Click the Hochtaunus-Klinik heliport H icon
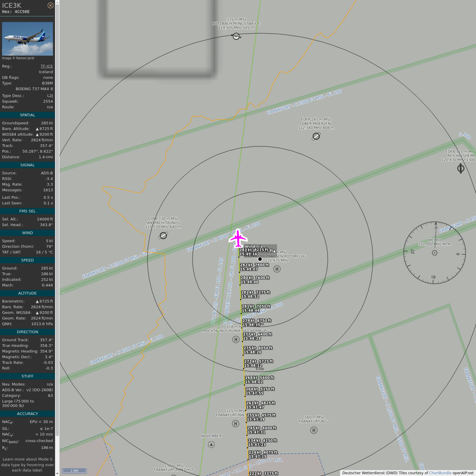The image size is (476, 476). 236,339
